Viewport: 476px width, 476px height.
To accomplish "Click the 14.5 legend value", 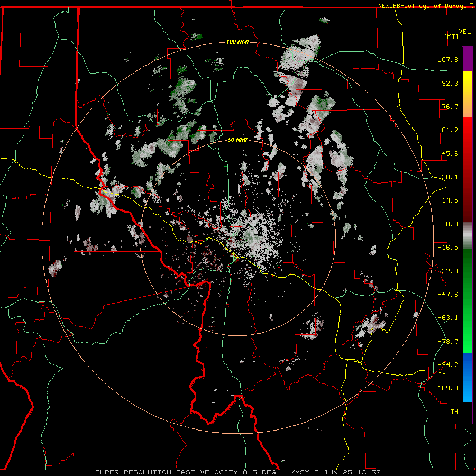I will 450,200.
